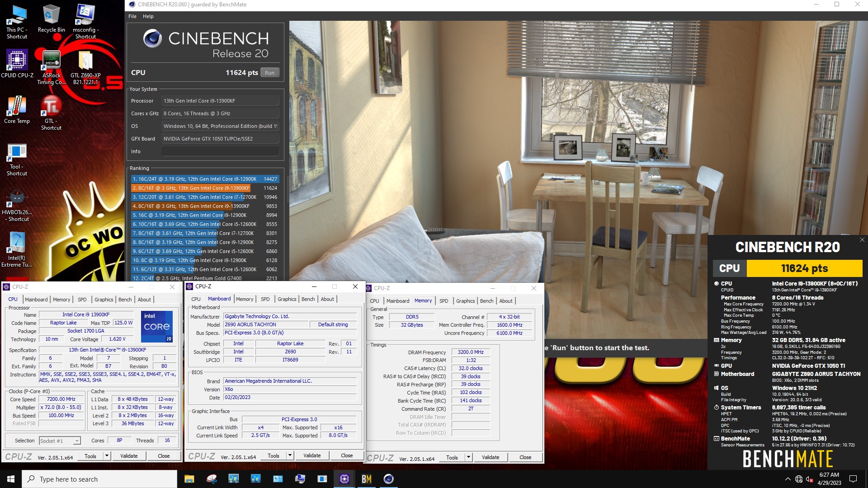Image resolution: width=868 pixels, height=488 pixels.
Task: Open the Cinebench Help menu
Action: pyautogui.click(x=148, y=16)
